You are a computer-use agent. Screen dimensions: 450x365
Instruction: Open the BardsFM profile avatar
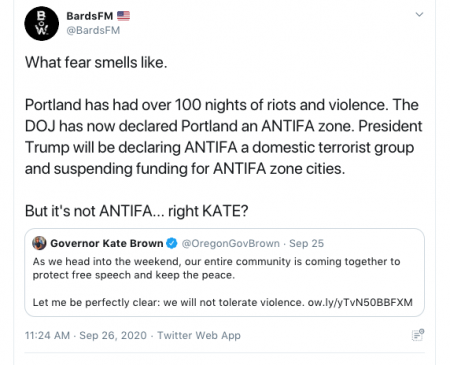(42, 23)
